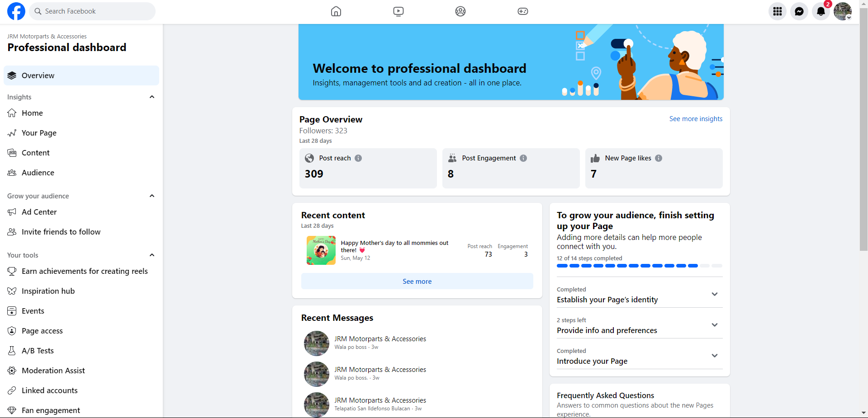This screenshot has width=868, height=418.
Task: Click the page vertical scrollbar
Action: coord(863,130)
